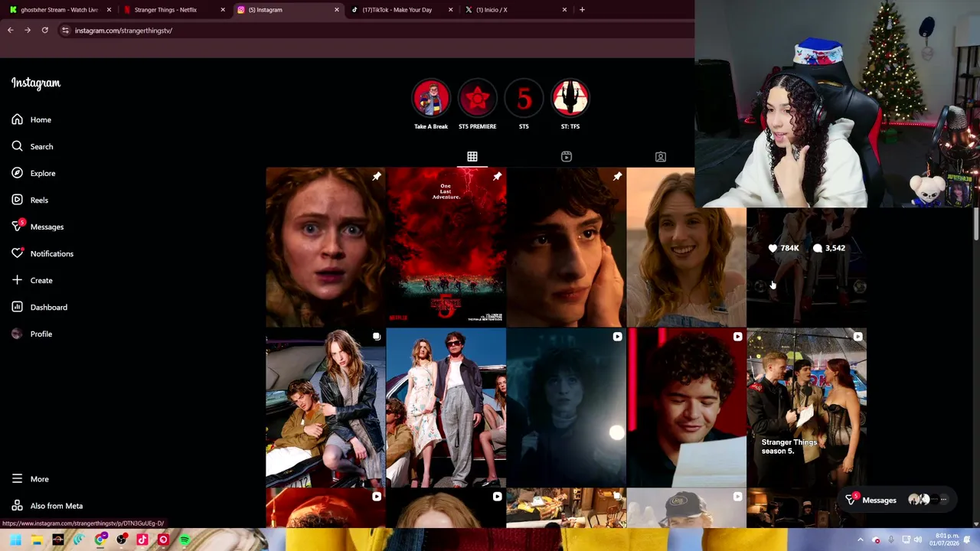Close the Instagram browser tab
Screen dimensions: 980x551
coord(336,10)
